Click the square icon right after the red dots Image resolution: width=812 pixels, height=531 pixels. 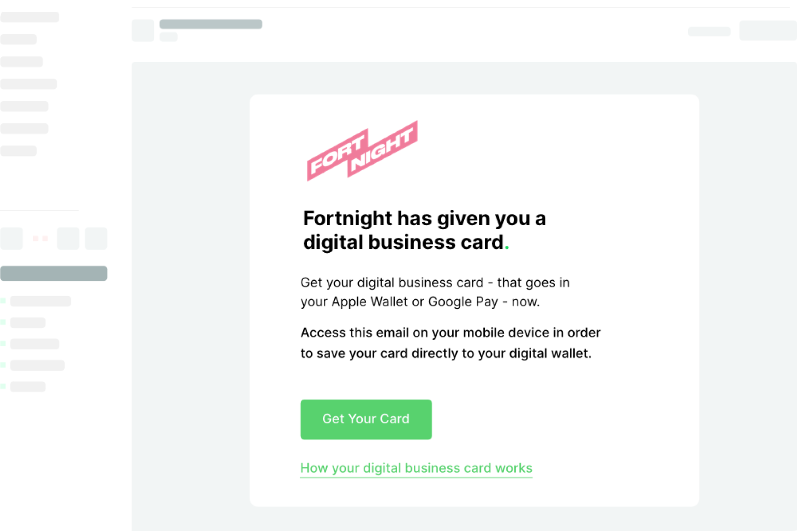(68, 238)
